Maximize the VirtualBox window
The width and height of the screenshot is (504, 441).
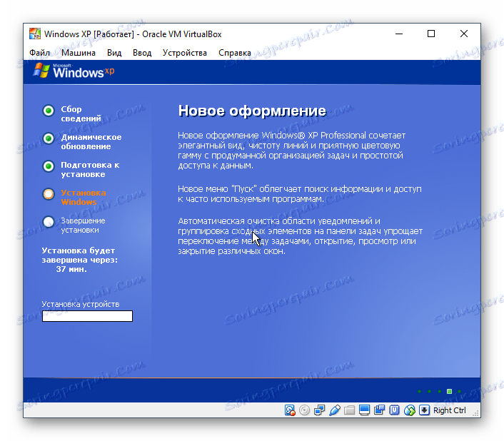[x=431, y=34]
